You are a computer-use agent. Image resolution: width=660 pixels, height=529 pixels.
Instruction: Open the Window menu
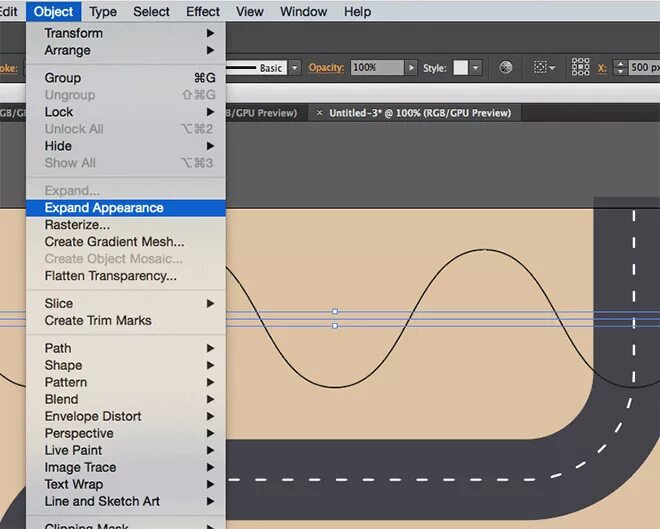[303, 11]
